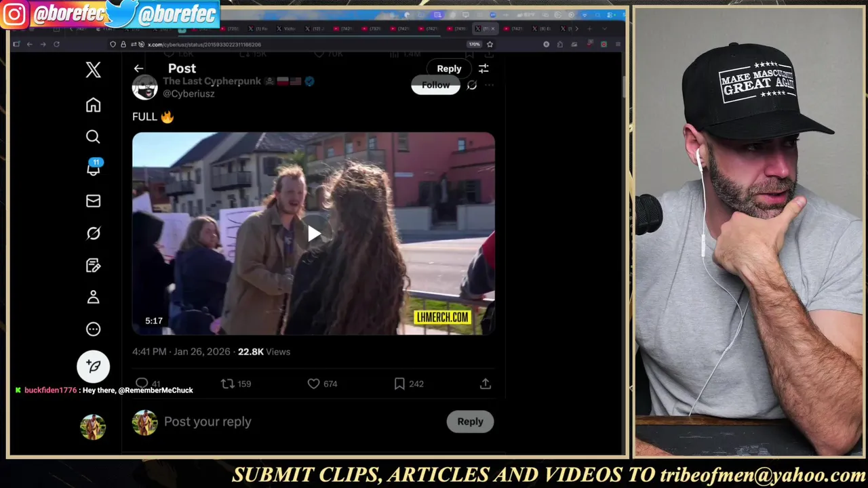The width and height of the screenshot is (868, 488).
Task: Click the blue verified badge
Action: pyautogui.click(x=309, y=81)
